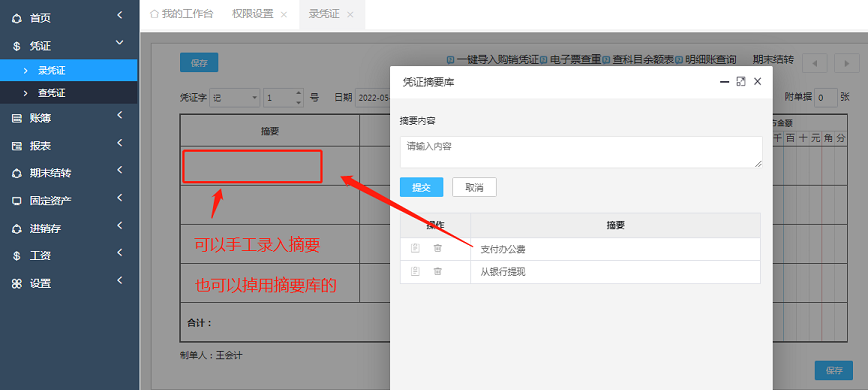Click the 固定资产 monitor icon in sidebar
The image size is (868, 390).
click(17, 201)
